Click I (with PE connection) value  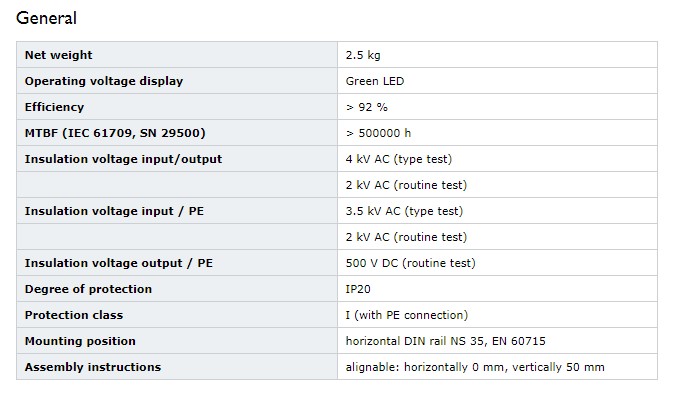[x=407, y=315]
